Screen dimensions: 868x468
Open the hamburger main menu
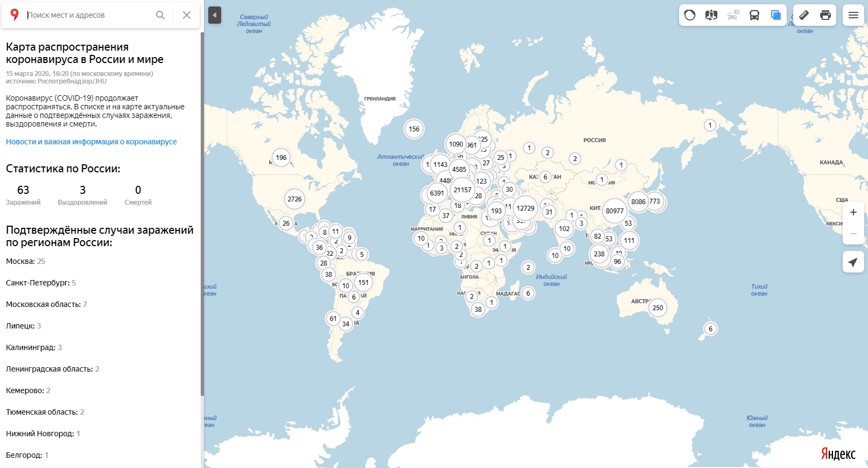[x=853, y=15]
